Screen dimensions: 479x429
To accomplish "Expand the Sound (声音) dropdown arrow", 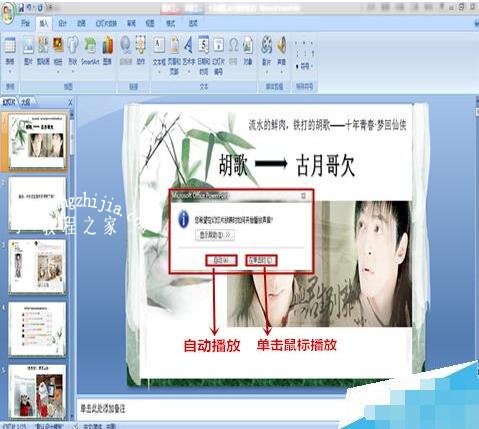I will click(x=281, y=71).
